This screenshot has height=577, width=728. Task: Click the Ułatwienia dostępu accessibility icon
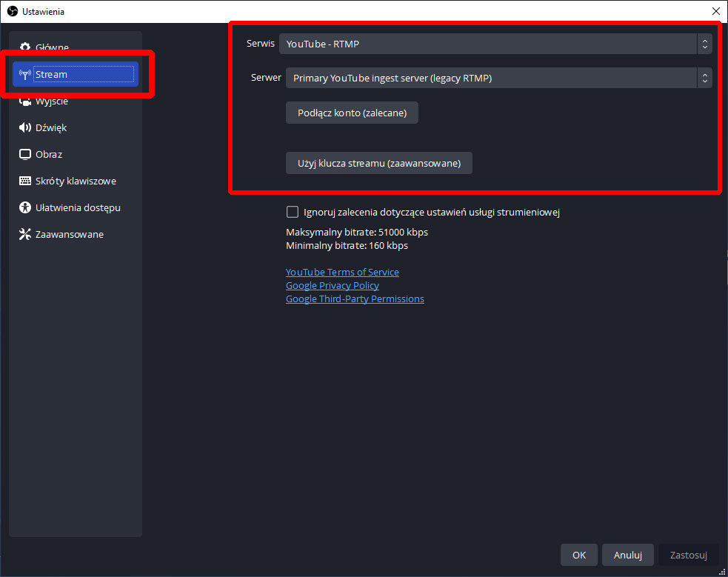click(x=24, y=208)
